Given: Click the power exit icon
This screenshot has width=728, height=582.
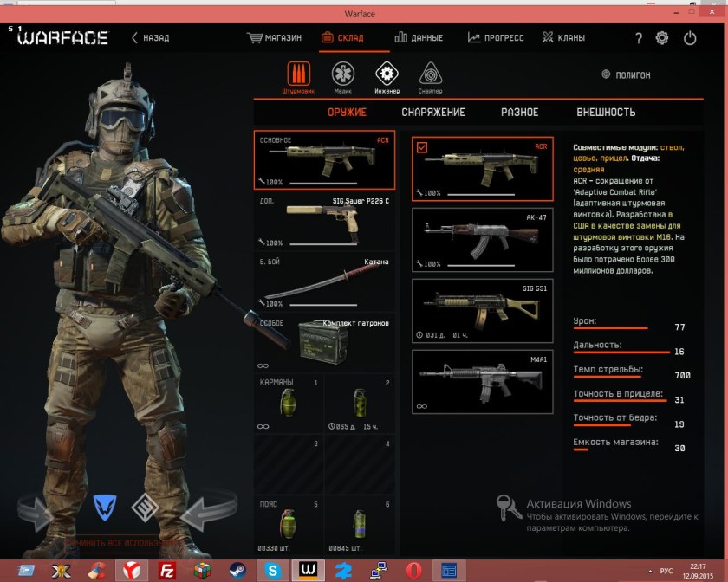Looking at the screenshot, I should click(x=690, y=38).
